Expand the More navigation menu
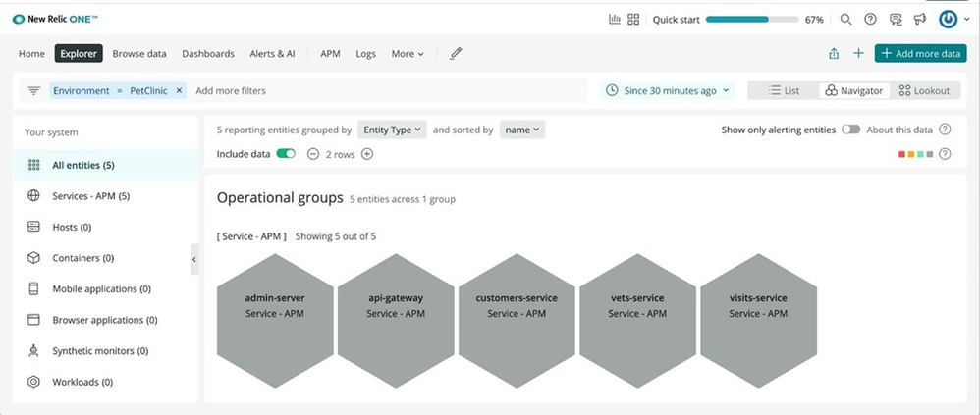The width and height of the screenshot is (980, 415). 408,54
